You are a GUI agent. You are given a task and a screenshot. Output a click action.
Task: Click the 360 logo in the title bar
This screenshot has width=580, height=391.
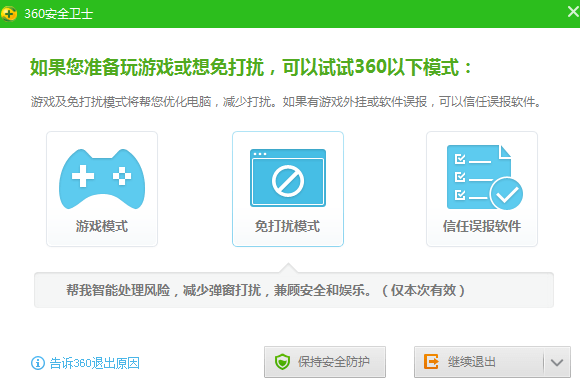[9, 14]
